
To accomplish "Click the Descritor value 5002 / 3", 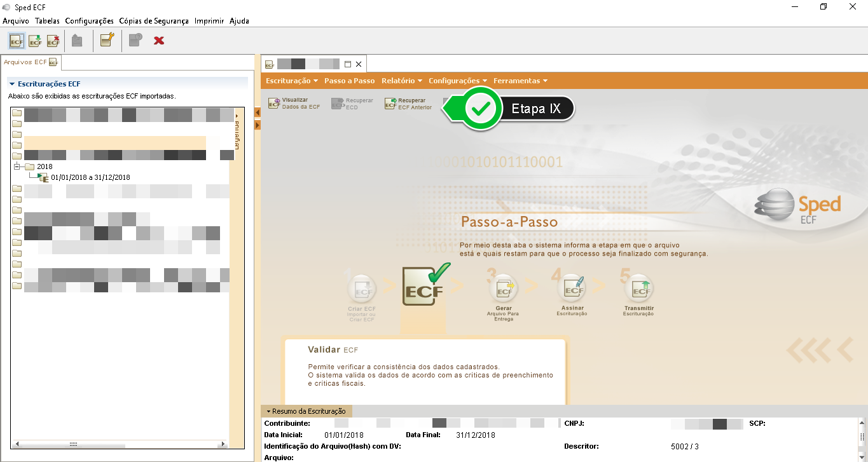I will click(x=684, y=446).
